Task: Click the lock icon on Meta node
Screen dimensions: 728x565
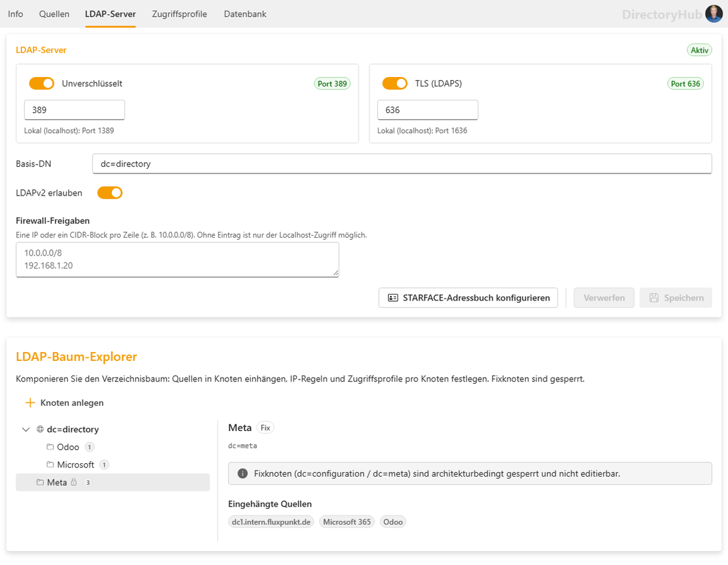Action: (x=74, y=482)
